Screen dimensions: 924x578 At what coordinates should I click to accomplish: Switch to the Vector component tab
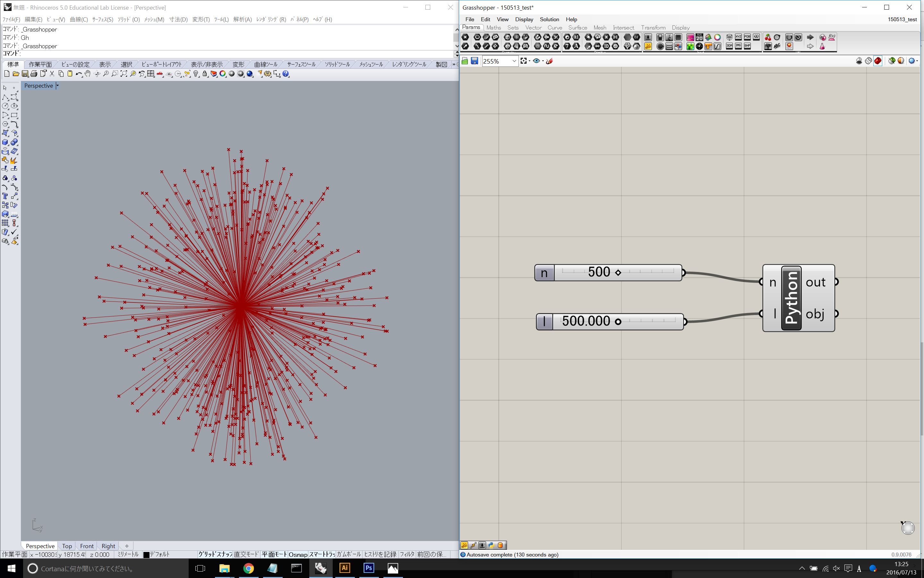pyautogui.click(x=533, y=28)
